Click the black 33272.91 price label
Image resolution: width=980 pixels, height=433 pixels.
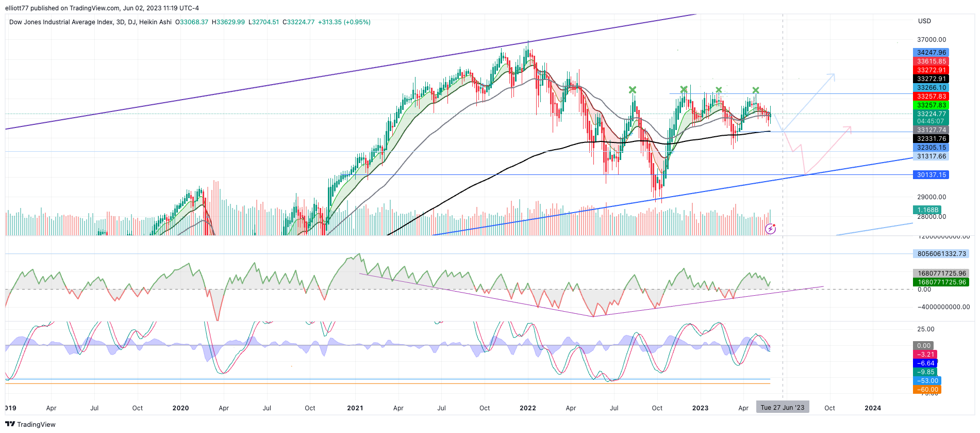point(931,79)
